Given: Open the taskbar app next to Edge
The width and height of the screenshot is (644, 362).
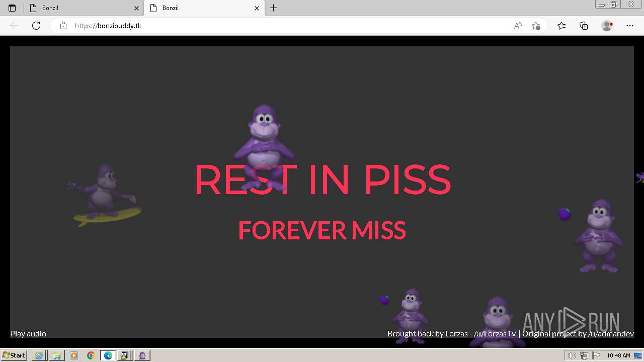Looking at the screenshot, I should [125, 355].
